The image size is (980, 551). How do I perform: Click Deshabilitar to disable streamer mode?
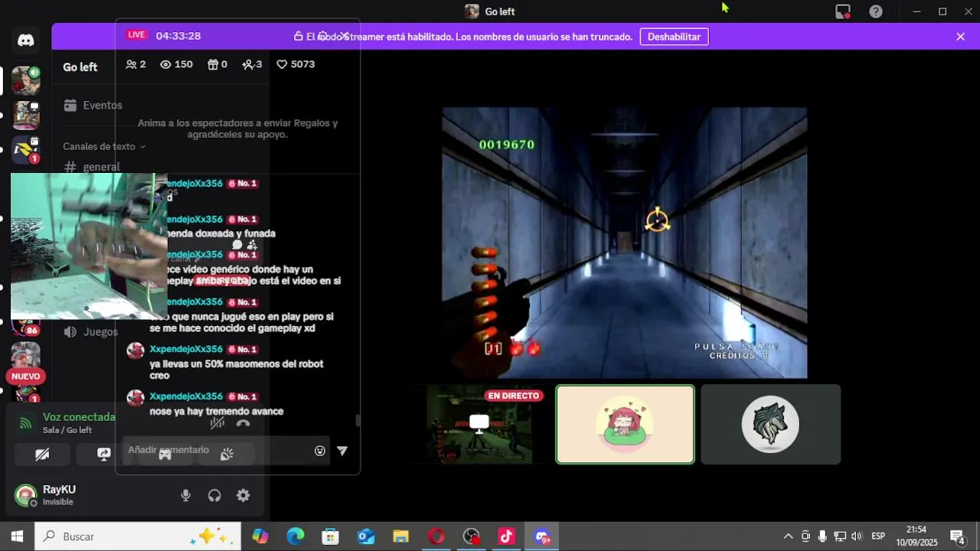pos(674,37)
